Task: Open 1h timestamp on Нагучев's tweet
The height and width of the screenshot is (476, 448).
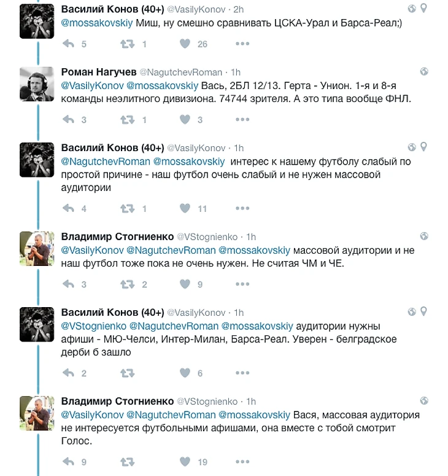Action: point(236,72)
